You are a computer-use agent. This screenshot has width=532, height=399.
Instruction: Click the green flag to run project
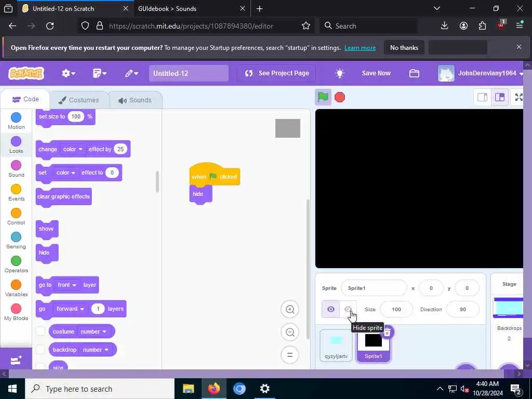pyautogui.click(x=323, y=97)
